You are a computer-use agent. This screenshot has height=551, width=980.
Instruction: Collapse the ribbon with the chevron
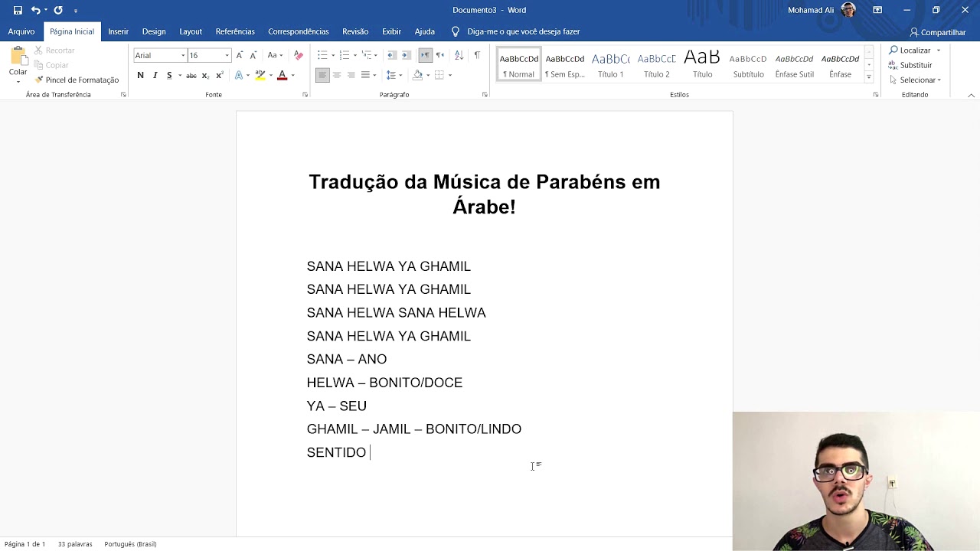[x=971, y=95]
